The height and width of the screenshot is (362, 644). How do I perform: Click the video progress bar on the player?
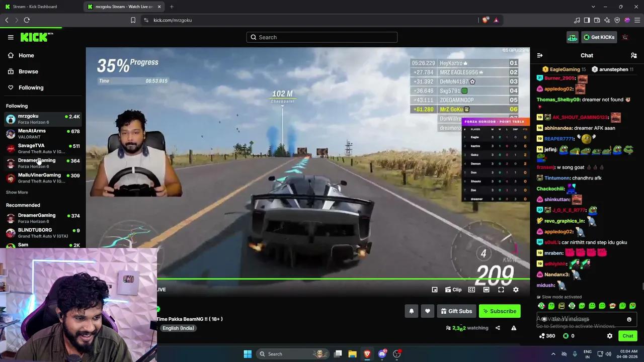click(x=343, y=279)
